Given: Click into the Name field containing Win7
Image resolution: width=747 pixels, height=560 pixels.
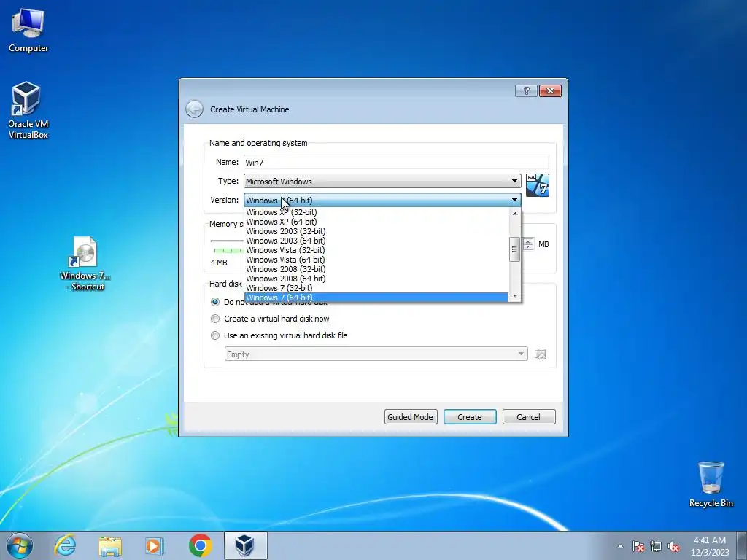Looking at the screenshot, I should (396, 162).
